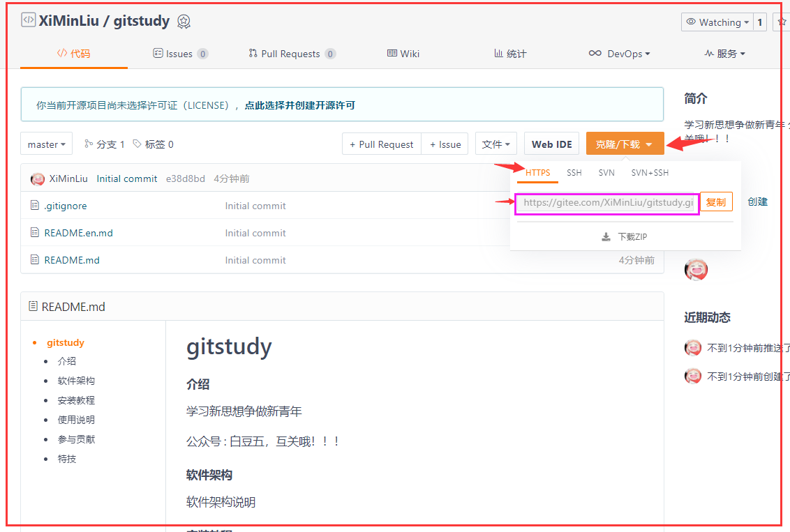Click 下载ZIP download link

point(625,236)
